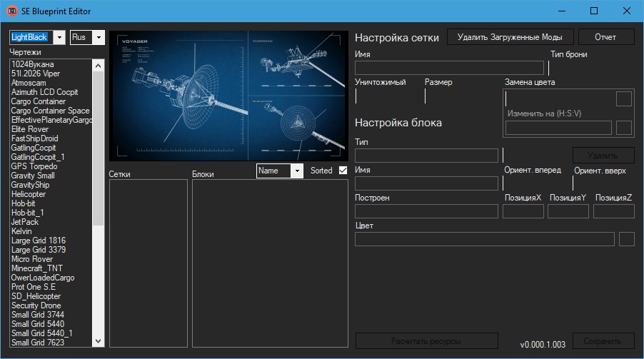Select the Large Grid 1816 blueprint

[x=51, y=241]
